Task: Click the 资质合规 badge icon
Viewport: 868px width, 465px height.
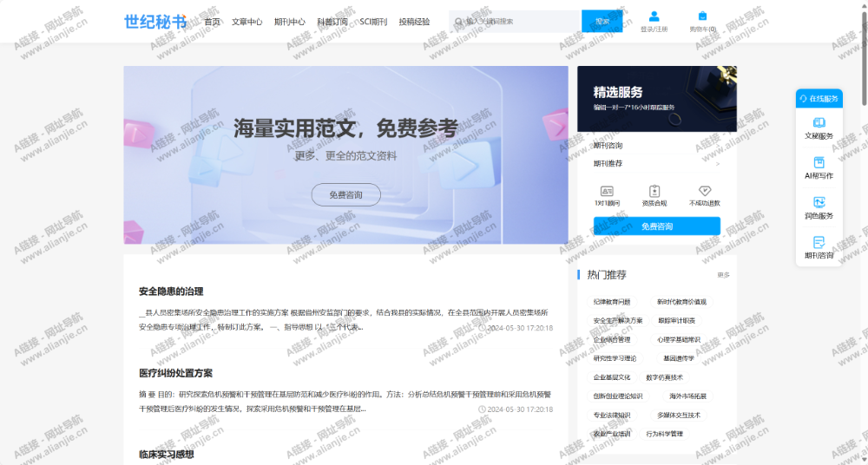Action: click(654, 191)
